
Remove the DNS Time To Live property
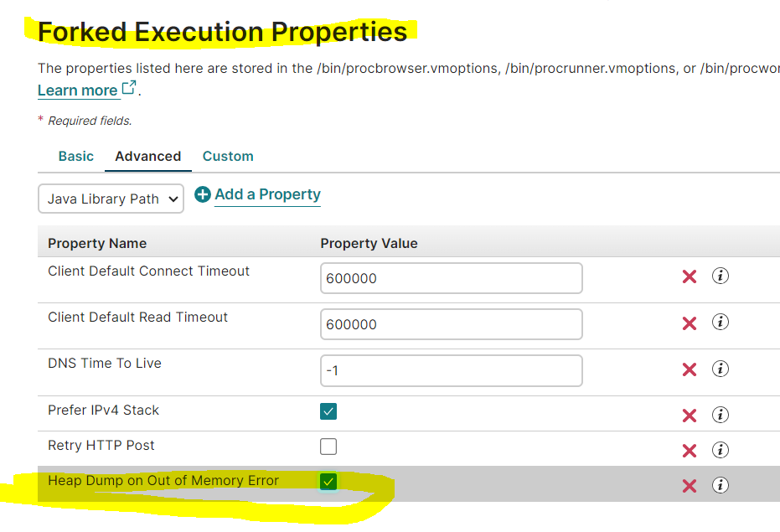click(x=690, y=369)
